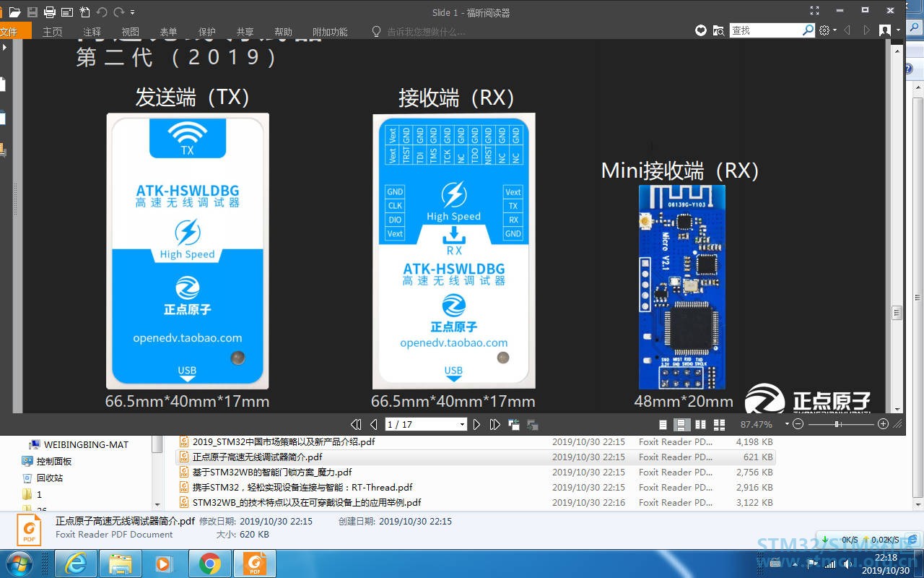Click the email document icon in quick toolbar
924x578 pixels.
tap(67, 12)
